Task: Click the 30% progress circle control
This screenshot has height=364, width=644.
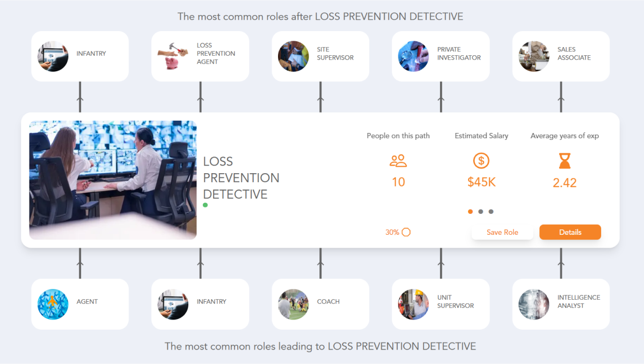Action: [x=406, y=232]
